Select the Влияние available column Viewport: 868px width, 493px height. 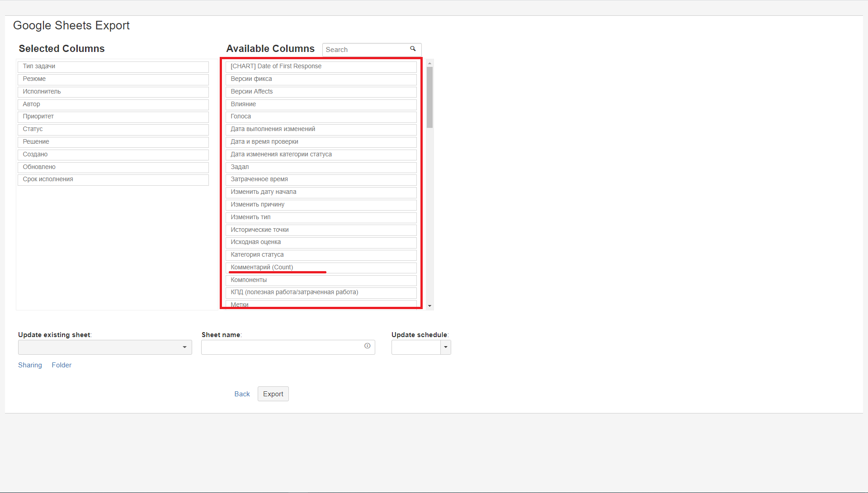point(321,104)
